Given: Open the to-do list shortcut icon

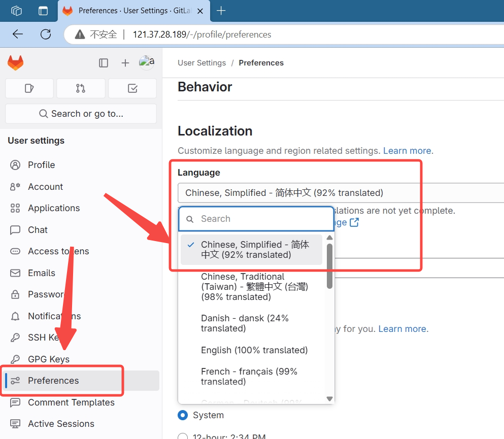Looking at the screenshot, I should (x=132, y=88).
